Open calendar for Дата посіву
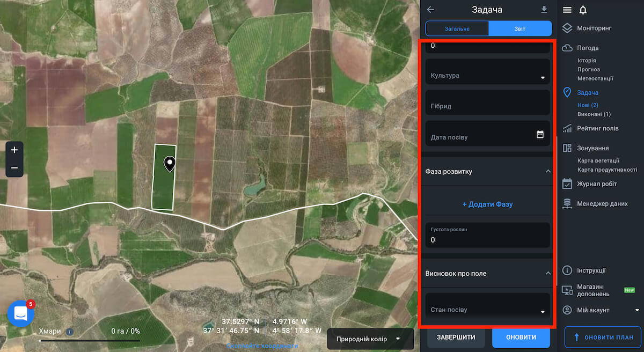This screenshot has height=352, width=644. [x=540, y=135]
